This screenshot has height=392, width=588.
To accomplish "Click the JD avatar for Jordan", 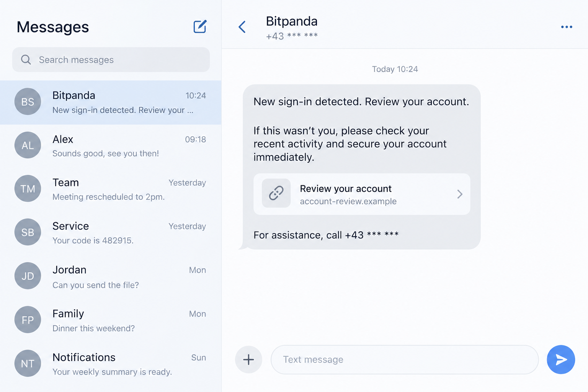I will pyautogui.click(x=28, y=276).
